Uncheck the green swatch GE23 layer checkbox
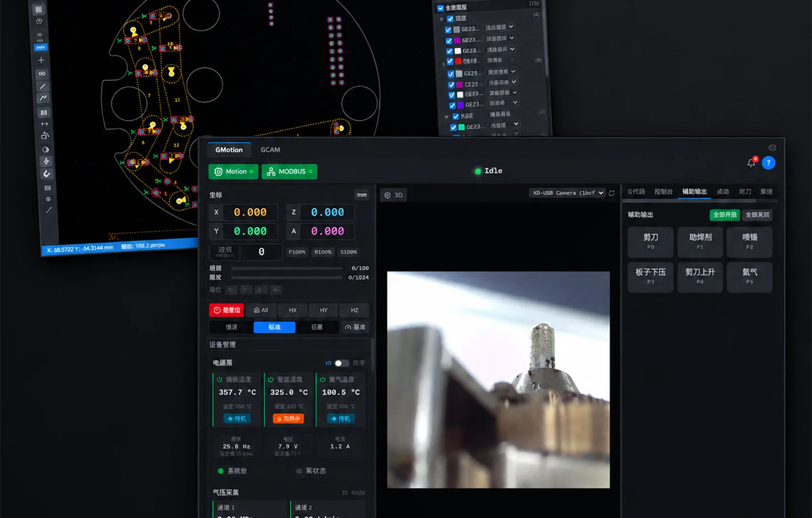 coord(453,127)
